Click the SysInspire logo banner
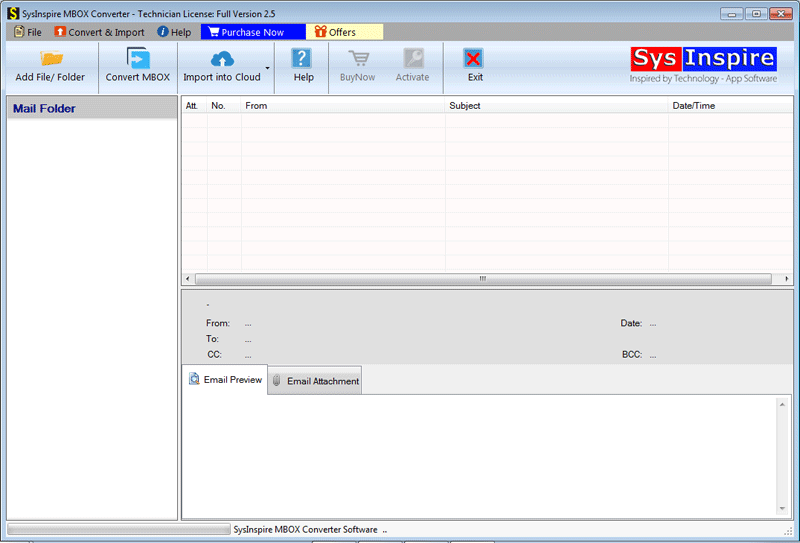The width and height of the screenshot is (800, 543). click(x=704, y=65)
